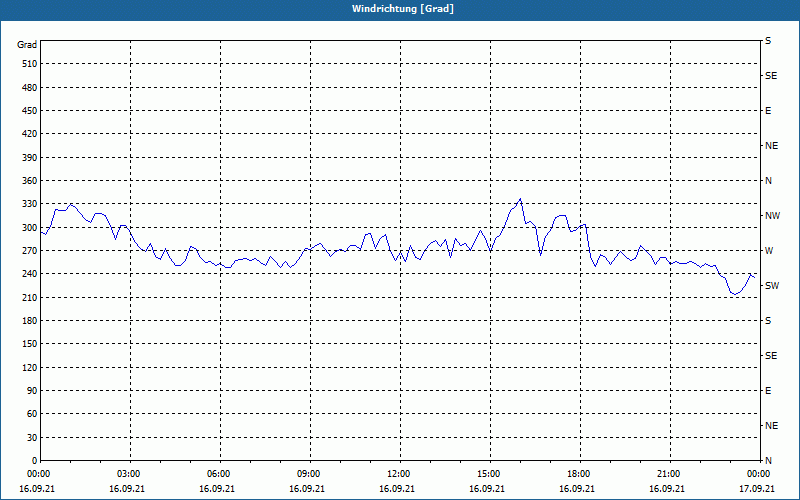Select the S compass label beside 180 gridline

point(768,321)
